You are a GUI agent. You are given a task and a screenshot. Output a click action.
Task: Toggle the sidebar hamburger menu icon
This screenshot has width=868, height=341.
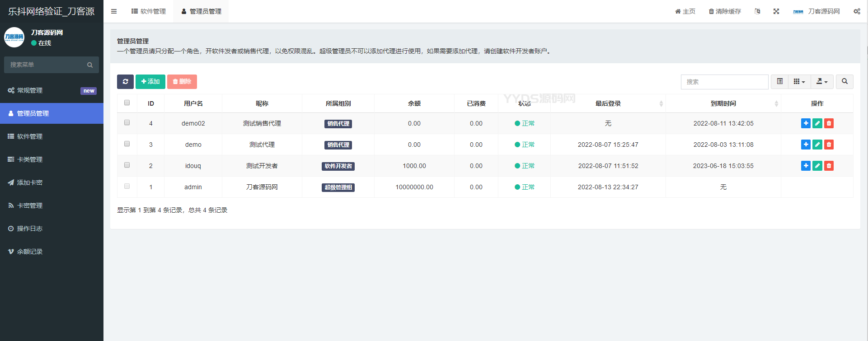tap(114, 11)
